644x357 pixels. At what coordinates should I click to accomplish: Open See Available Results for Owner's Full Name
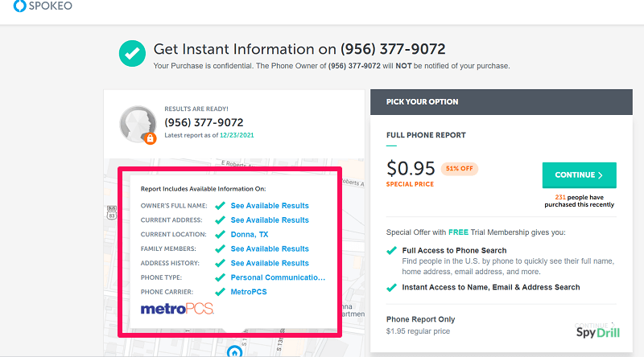point(270,206)
